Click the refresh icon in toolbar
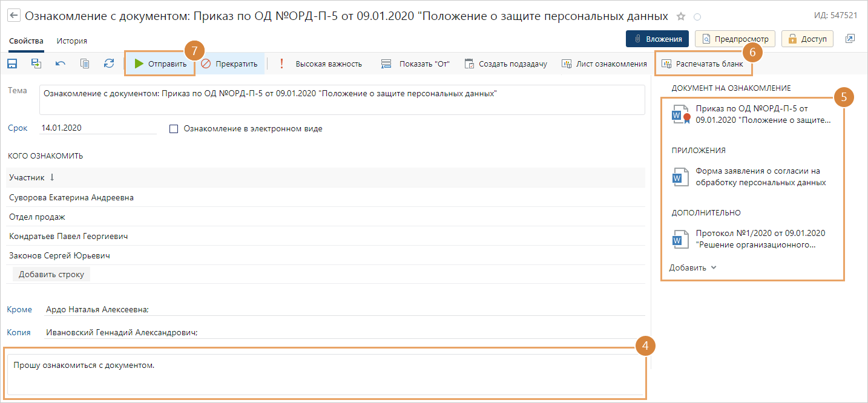 point(109,64)
